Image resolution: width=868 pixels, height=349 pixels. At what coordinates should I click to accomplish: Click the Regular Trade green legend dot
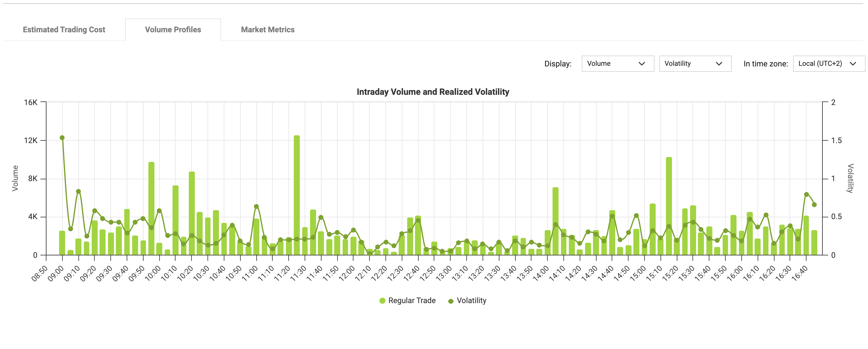[382, 301]
